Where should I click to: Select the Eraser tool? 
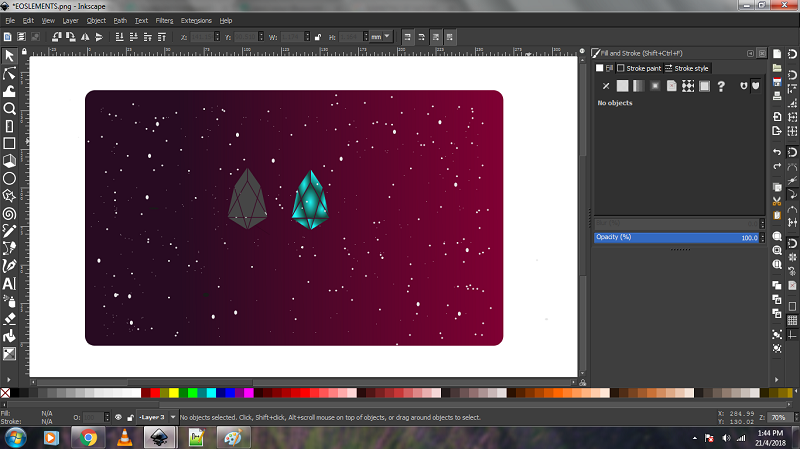[x=9, y=319]
